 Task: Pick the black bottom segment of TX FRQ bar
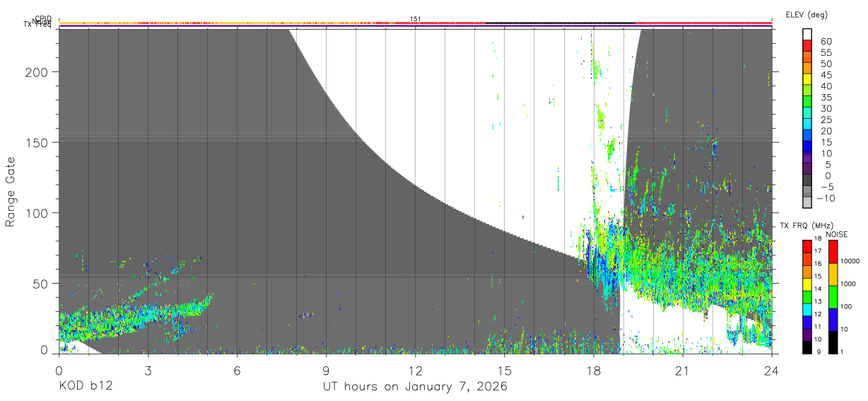807,347
